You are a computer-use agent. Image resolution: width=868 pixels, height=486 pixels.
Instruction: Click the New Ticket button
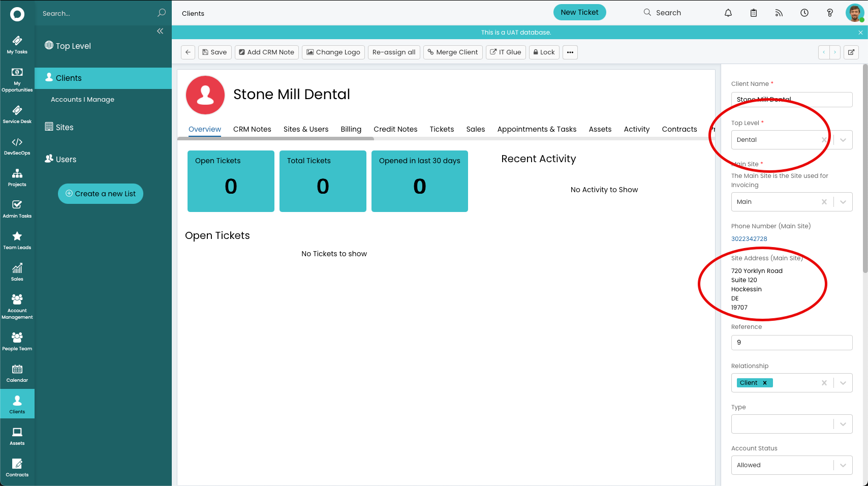[x=579, y=12]
